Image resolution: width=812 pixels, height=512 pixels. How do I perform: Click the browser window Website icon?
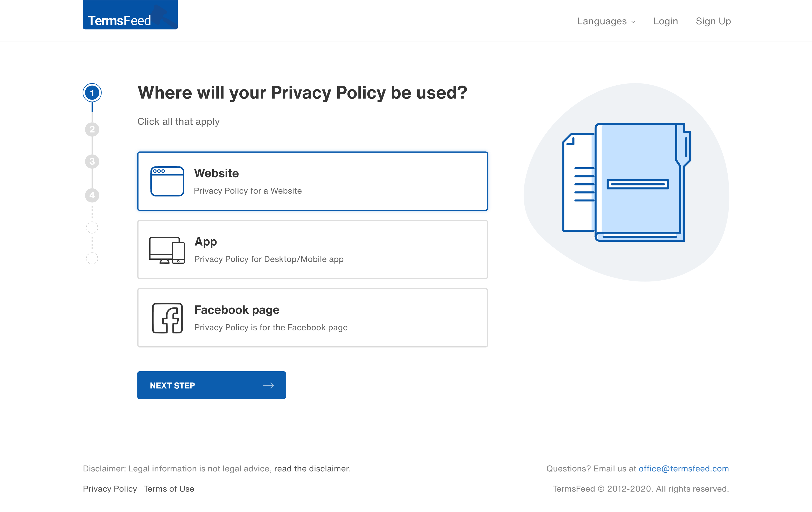tap(167, 181)
